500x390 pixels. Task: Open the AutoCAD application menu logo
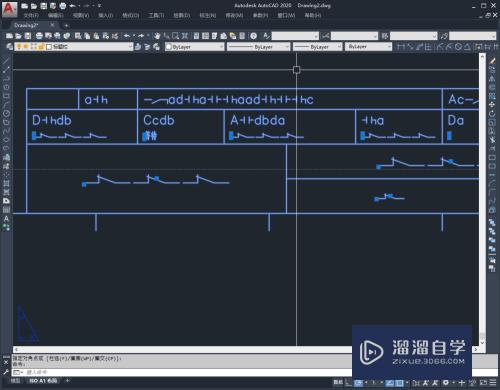pos(9,9)
